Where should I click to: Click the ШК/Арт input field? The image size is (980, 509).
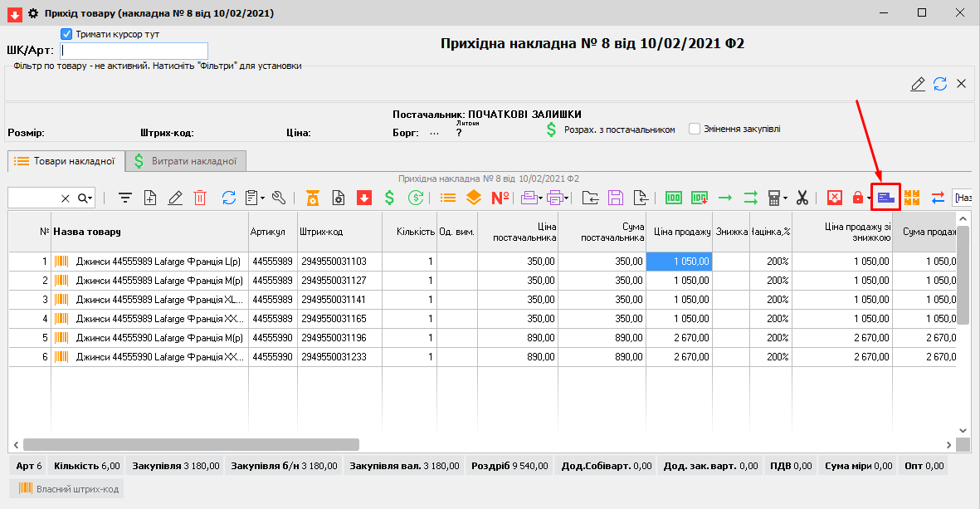(134, 51)
